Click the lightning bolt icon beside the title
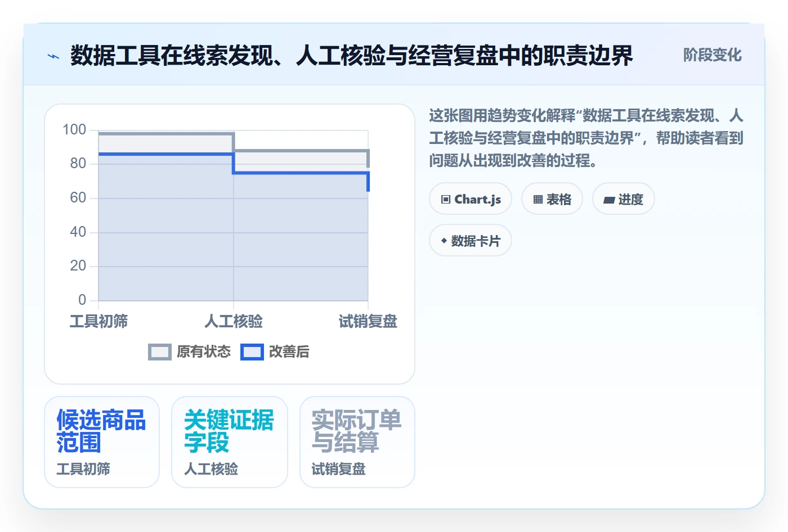 click(53, 56)
